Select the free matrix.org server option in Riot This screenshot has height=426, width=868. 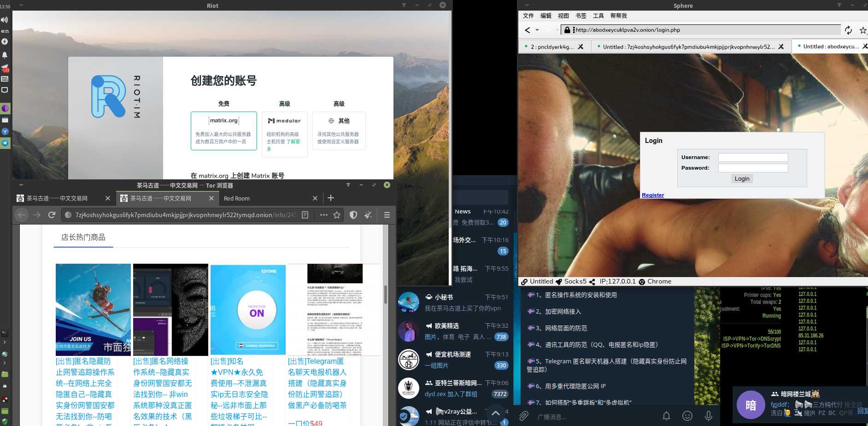tap(224, 131)
